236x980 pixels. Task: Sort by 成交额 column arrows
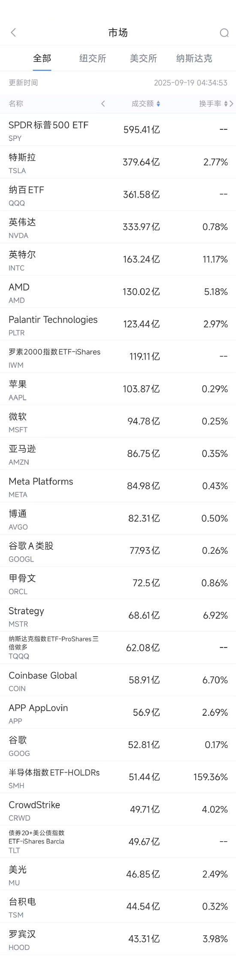tap(158, 104)
